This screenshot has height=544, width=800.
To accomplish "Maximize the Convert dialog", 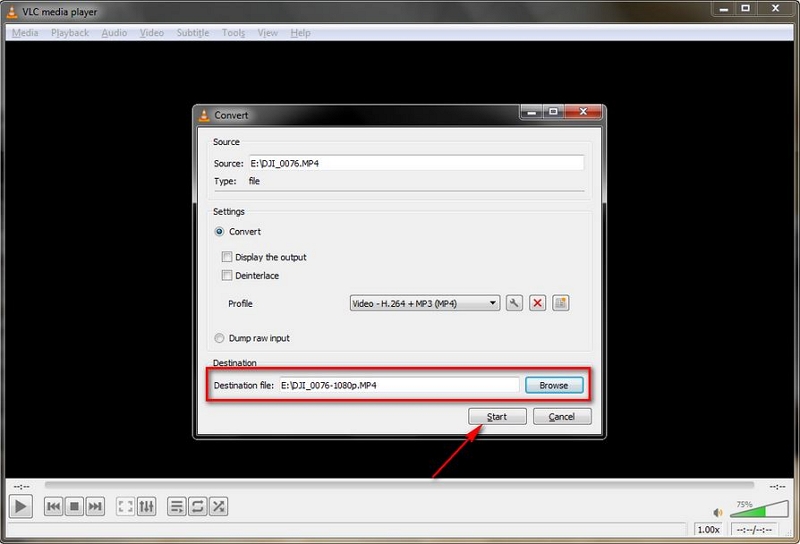I will pyautogui.click(x=554, y=112).
